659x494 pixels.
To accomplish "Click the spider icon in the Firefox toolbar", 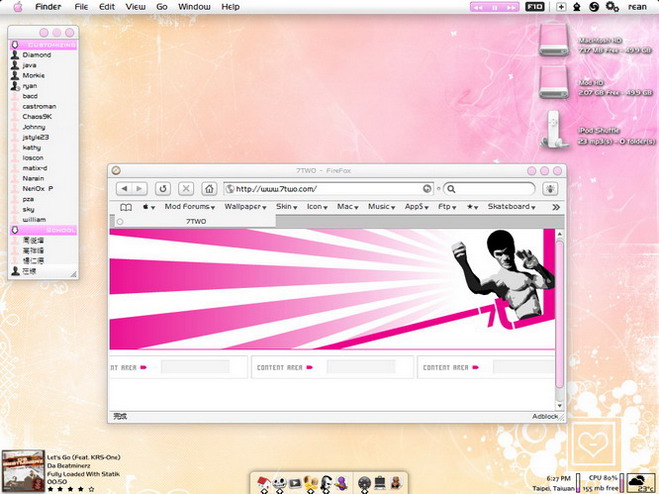I will (x=551, y=189).
